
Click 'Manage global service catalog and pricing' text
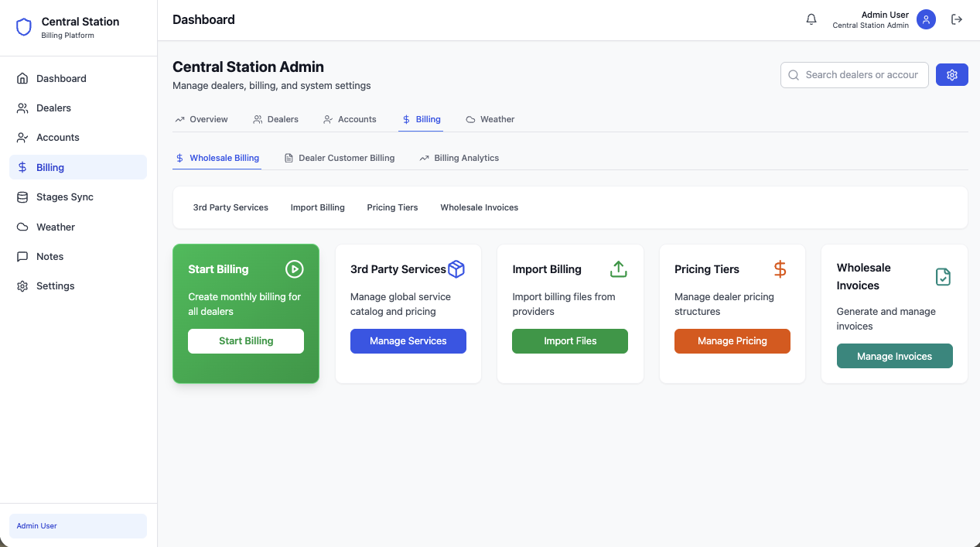coord(401,304)
